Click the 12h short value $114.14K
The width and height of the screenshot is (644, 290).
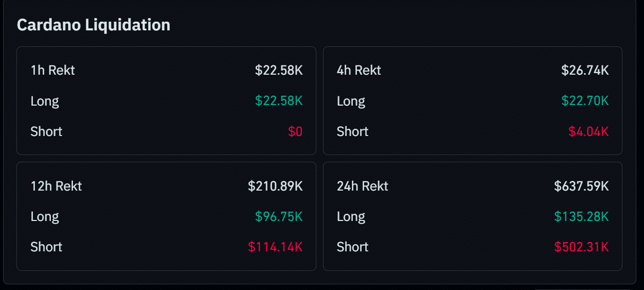(x=275, y=247)
